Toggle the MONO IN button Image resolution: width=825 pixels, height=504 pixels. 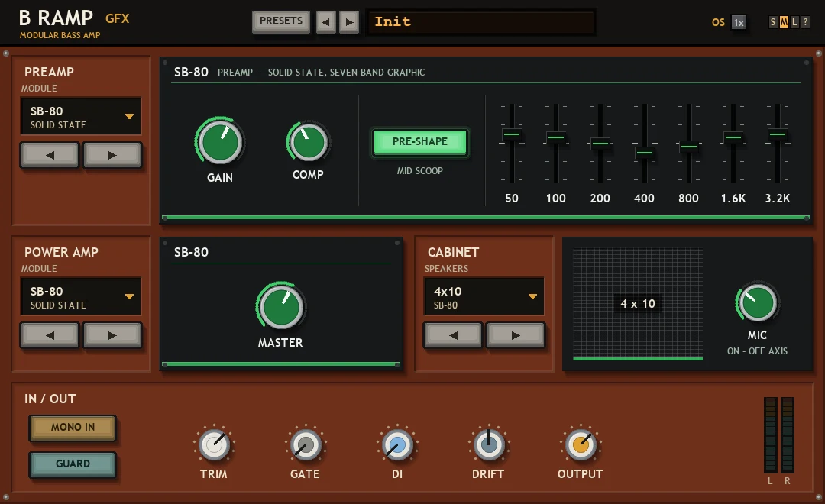73,427
